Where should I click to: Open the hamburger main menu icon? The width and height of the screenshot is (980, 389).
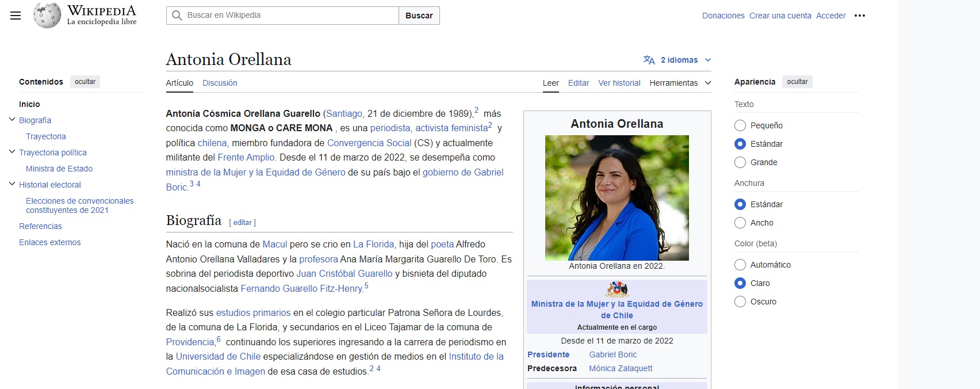pyautogui.click(x=16, y=16)
